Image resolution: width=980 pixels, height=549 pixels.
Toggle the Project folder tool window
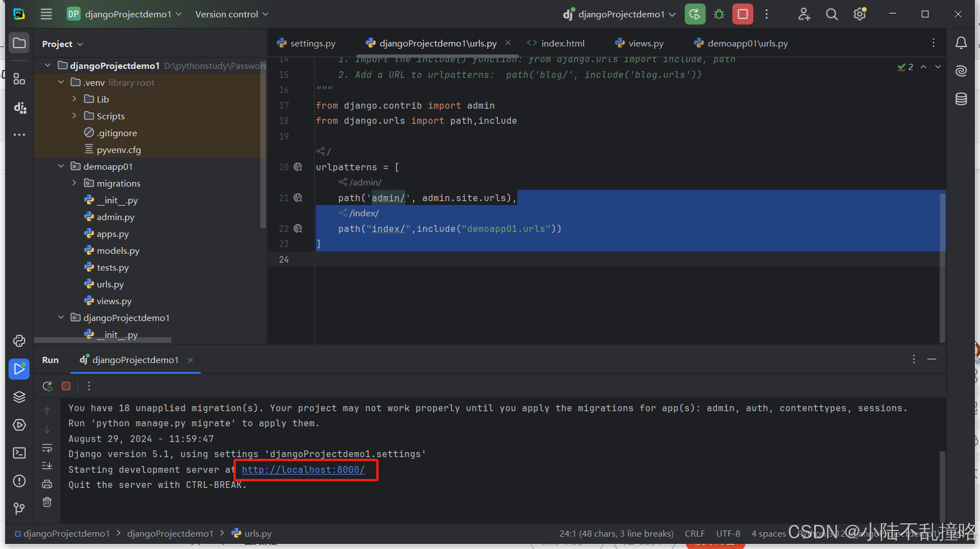[x=20, y=43]
